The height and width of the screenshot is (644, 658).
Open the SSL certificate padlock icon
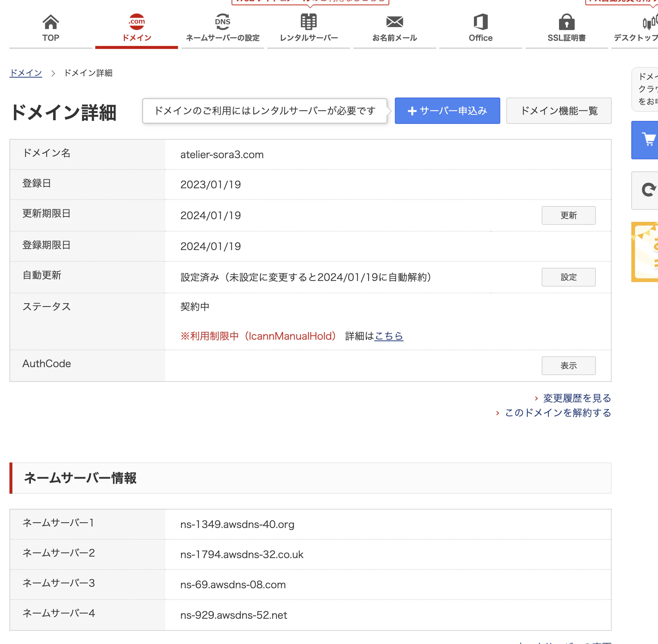567,22
